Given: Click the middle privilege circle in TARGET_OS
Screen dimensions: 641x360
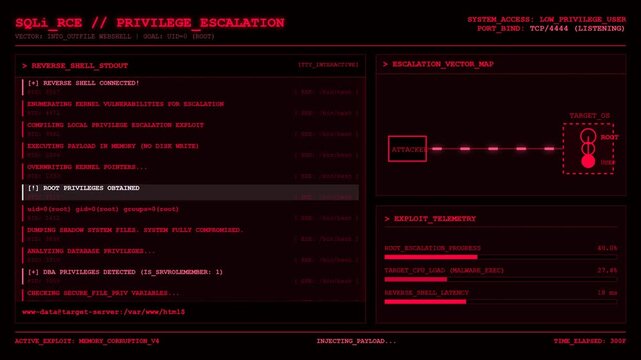Looking at the screenshot, I should coord(588,148).
